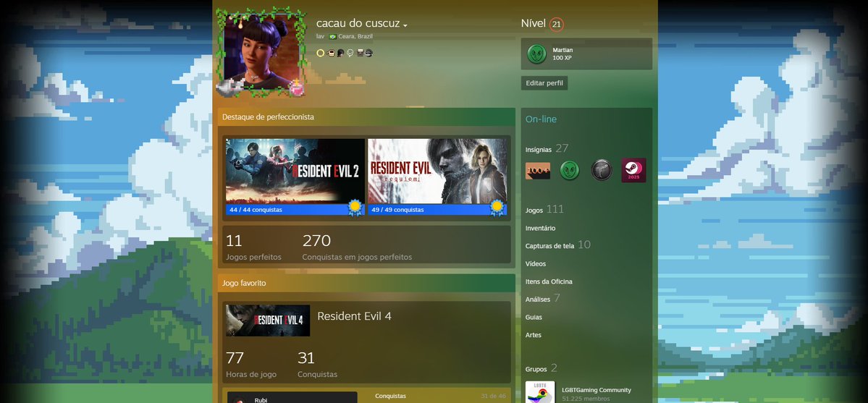Click the ribbon medal on Resident Evil 2

pos(355,208)
